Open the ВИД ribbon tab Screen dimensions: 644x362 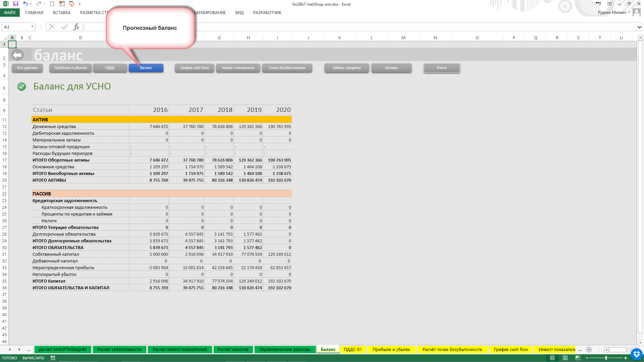pos(239,12)
